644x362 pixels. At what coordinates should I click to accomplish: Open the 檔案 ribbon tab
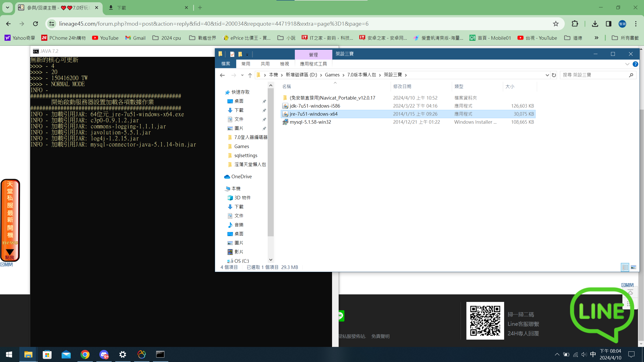pyautogui.click(x=226, y=64)
